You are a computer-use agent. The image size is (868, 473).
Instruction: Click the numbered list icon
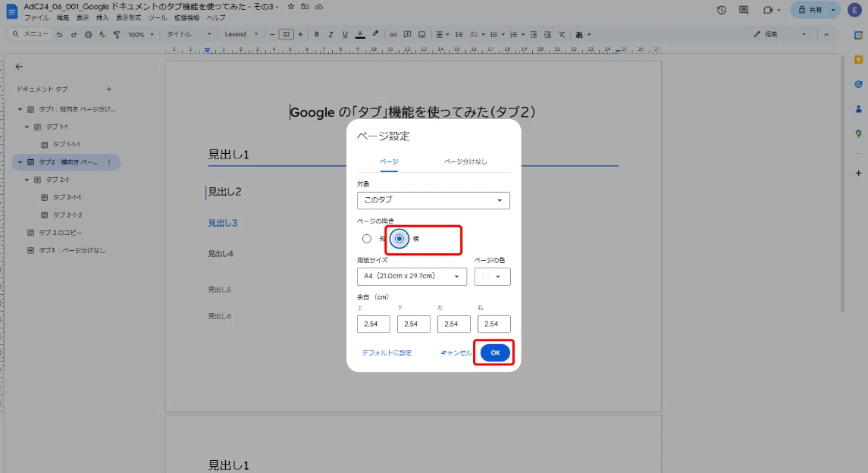click(514, 34)
